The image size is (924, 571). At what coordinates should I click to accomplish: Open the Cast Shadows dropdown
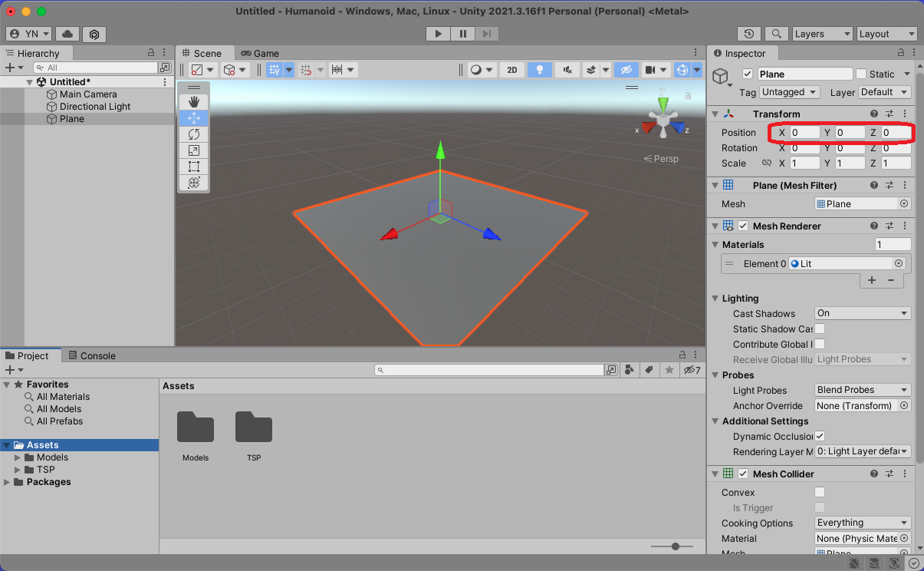[x=862, y=313]
